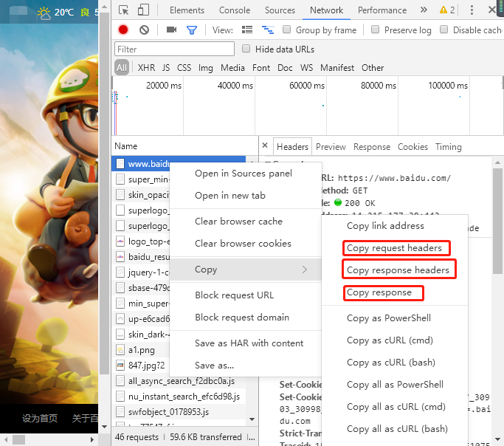
Task: Go to the Performance tab
Action: (x=382, y=10)
